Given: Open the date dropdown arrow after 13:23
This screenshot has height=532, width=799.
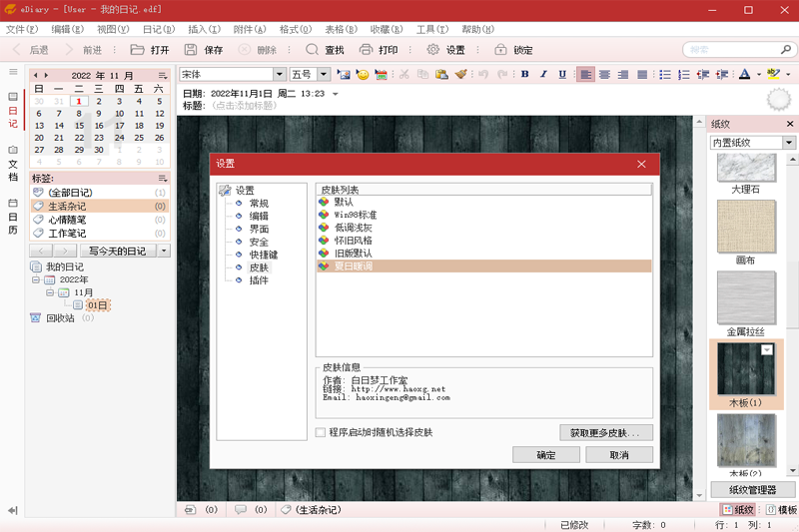Looking at the screenshot, I should [x=336, y=94].
